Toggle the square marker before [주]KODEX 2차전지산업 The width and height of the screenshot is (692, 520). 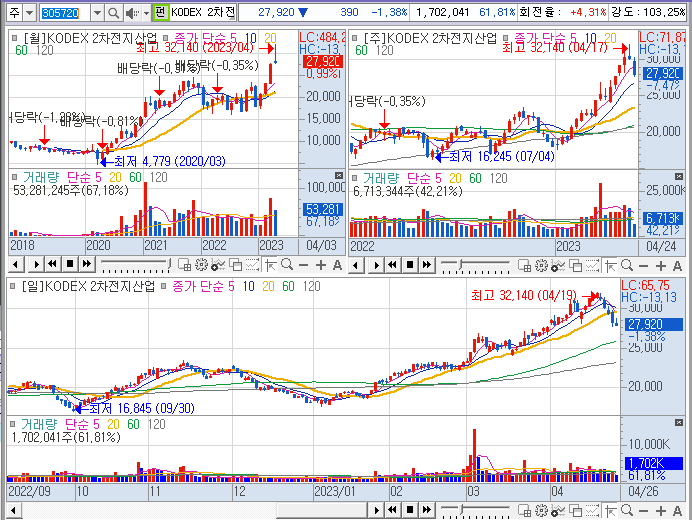(x=354, y=38)
